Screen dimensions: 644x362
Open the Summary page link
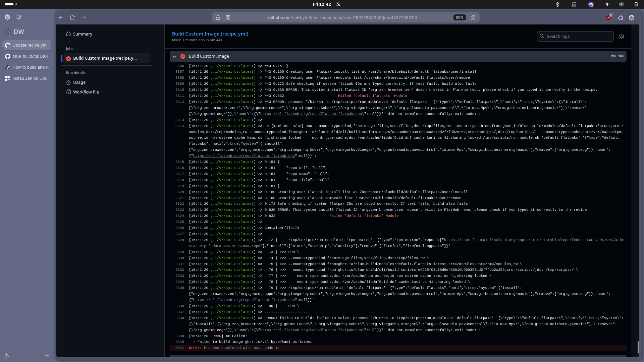(83, 34)
